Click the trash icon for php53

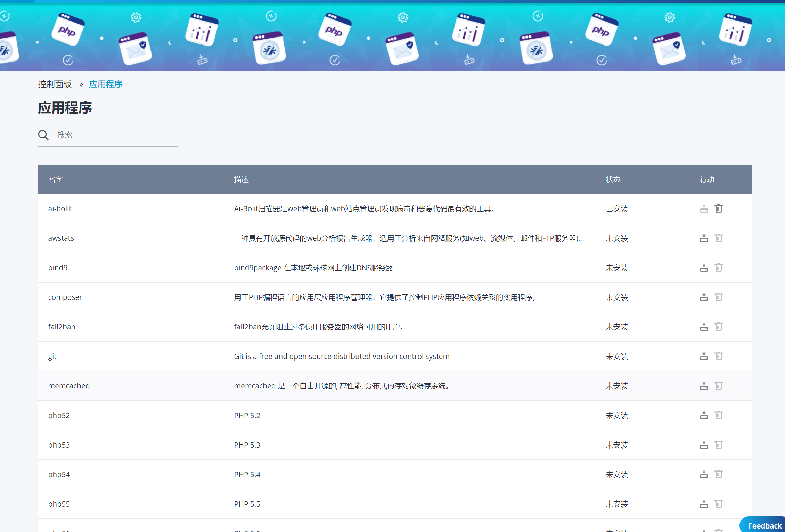[718, 445]
